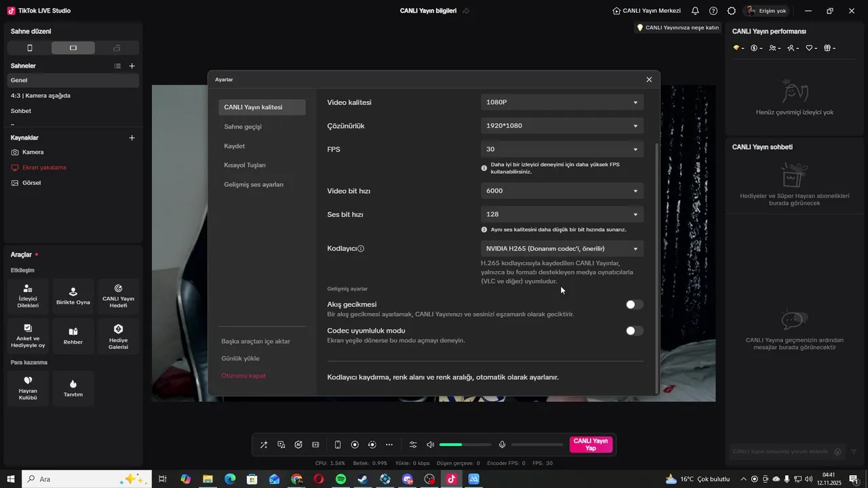This screenshot has width=868, height=488.
Task: Click the info icon next to Kodlayıcı
Action: pyautogui.click(x=361, y=249)
